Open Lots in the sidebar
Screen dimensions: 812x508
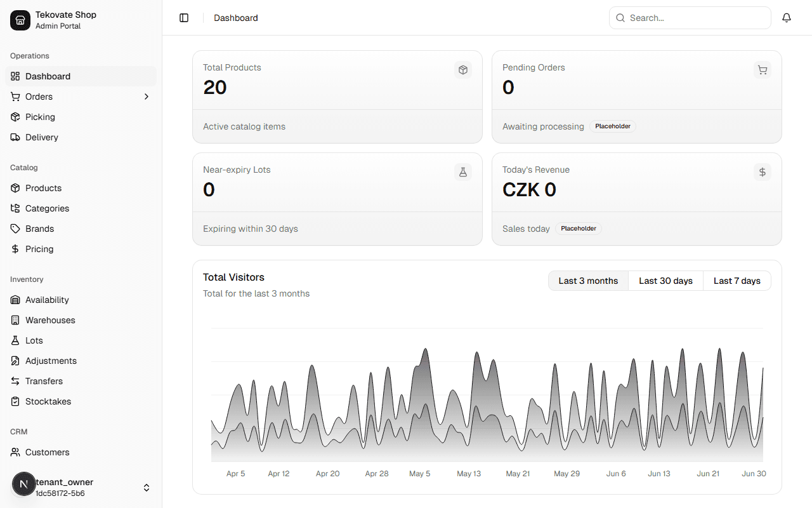click(81, 340)
